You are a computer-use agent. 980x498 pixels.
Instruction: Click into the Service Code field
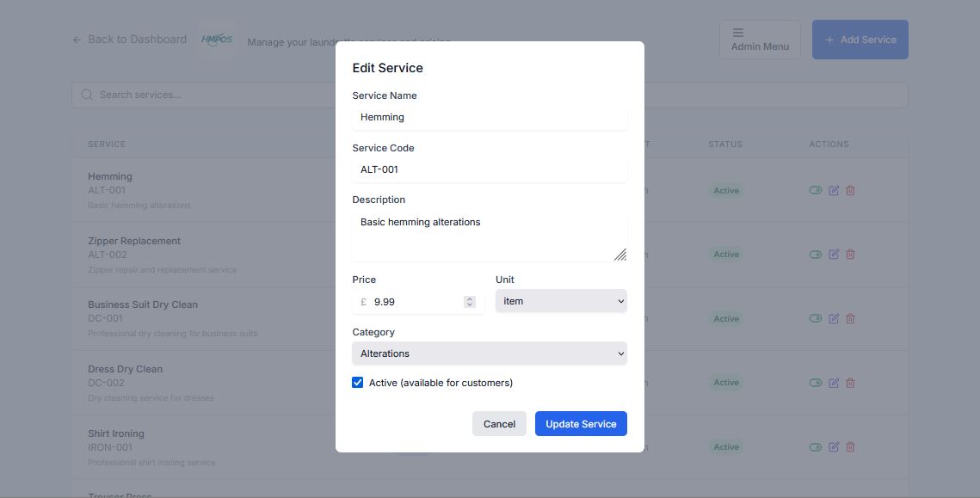490,170
